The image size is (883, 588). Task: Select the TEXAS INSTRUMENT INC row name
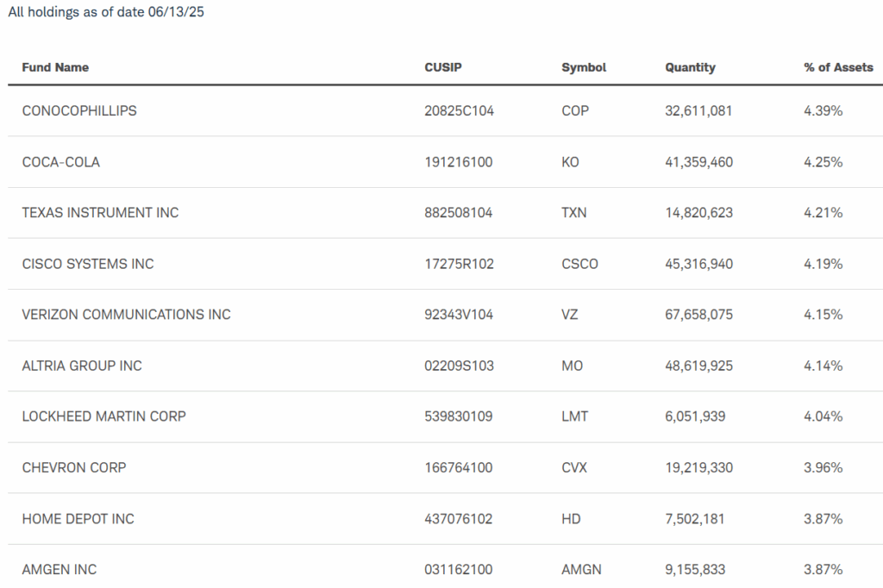[x=100, y=213]
